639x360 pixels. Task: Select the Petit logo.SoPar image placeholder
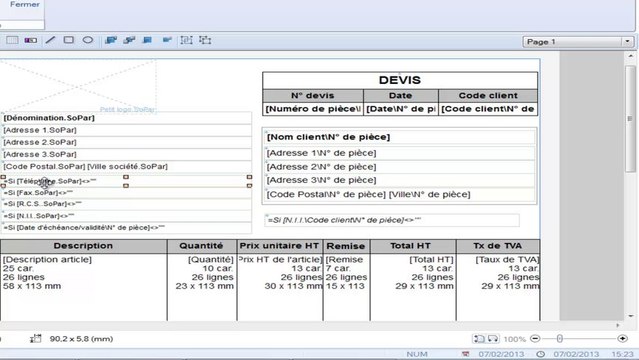[x=77, y=86]
